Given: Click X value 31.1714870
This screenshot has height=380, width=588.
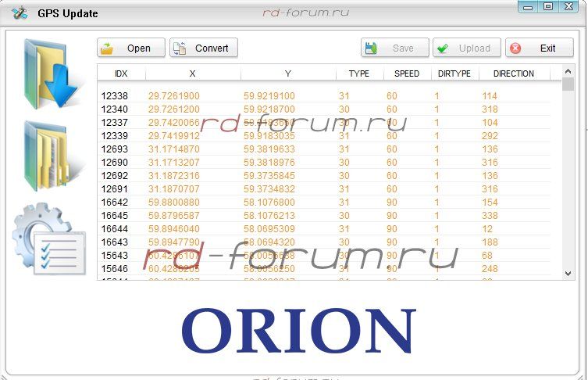Looking at the screenshot, I should click(173, 149).
